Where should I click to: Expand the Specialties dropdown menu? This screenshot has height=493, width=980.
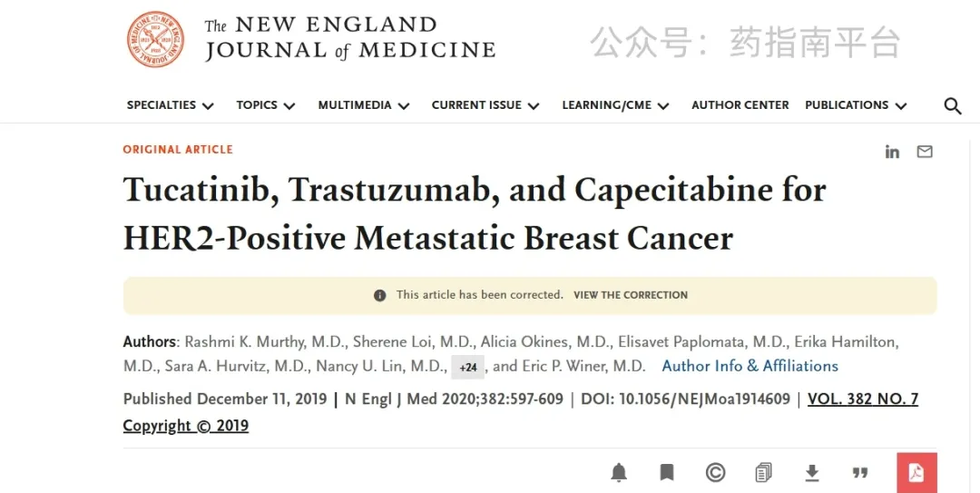[x=170, y=105]
